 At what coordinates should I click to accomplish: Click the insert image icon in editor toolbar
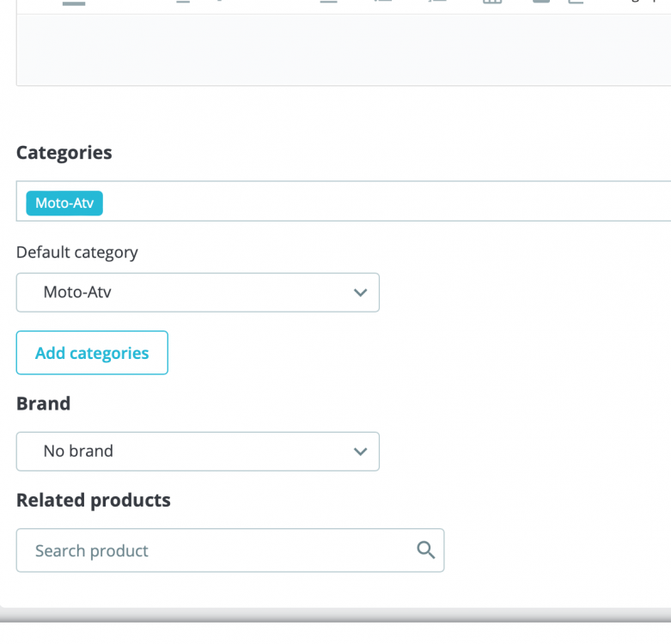pyautogui.click(x=542, y=3)
